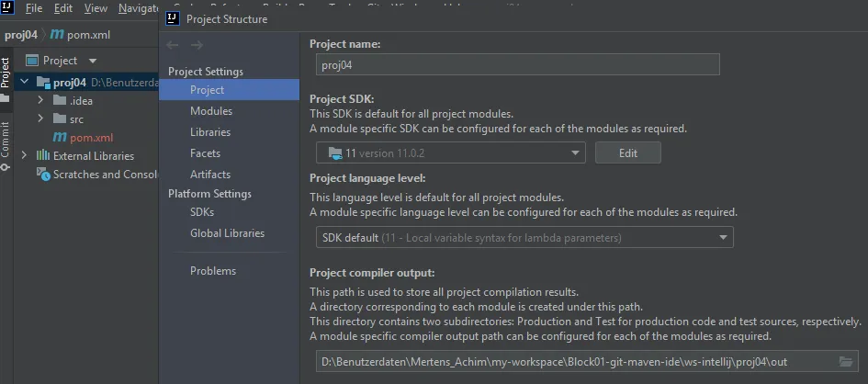Click the "Project compiler output:" label
Viewport: 868px width, 384px height.
coord(372,272)
